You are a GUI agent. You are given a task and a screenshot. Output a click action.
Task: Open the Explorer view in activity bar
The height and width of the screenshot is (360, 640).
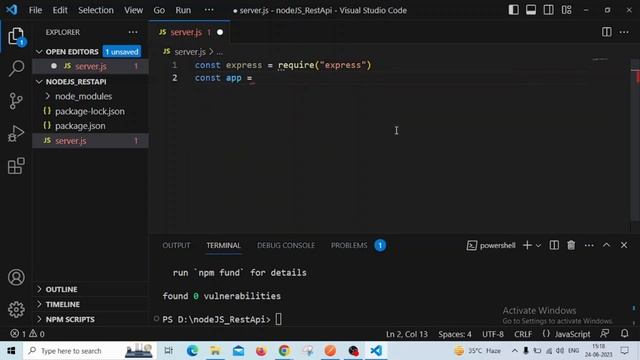(x=16, y=37)
